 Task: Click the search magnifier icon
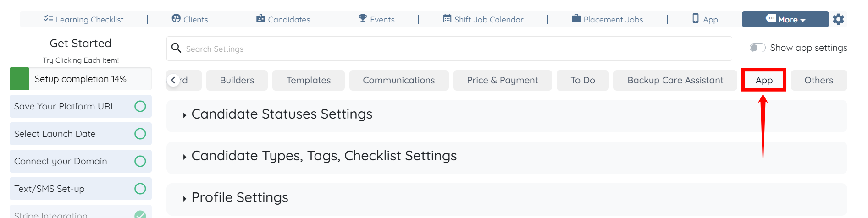click(x=176, y=48)
